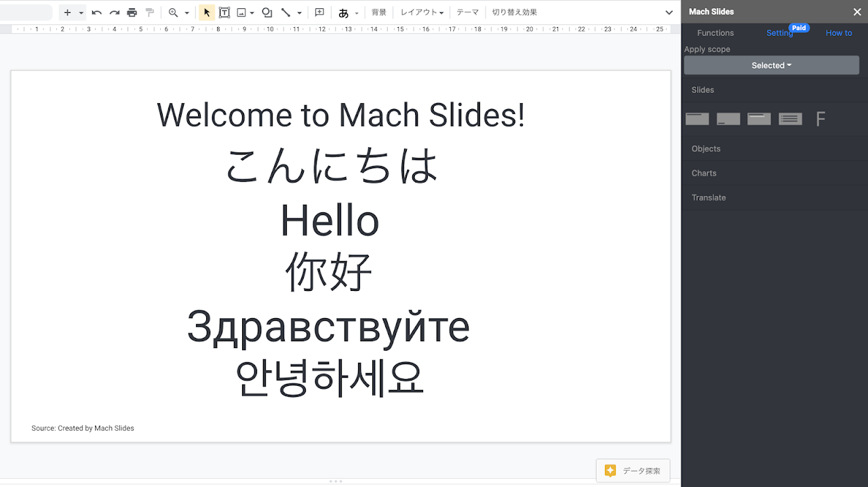The width and height of the screenshot is (868, 487).
Task: Click the body text lines layout icon
Action: 791,119
